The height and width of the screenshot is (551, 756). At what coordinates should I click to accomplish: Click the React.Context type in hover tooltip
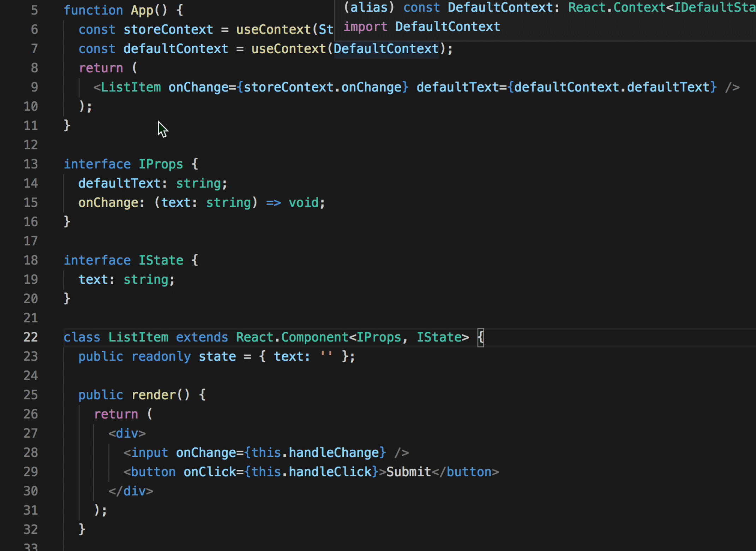tap(617, 8)
